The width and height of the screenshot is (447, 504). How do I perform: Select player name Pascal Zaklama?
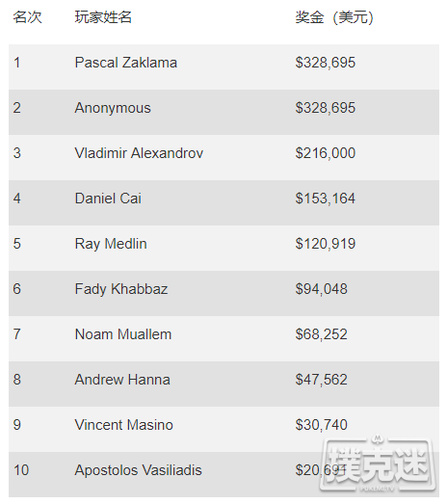coord(125,63)
